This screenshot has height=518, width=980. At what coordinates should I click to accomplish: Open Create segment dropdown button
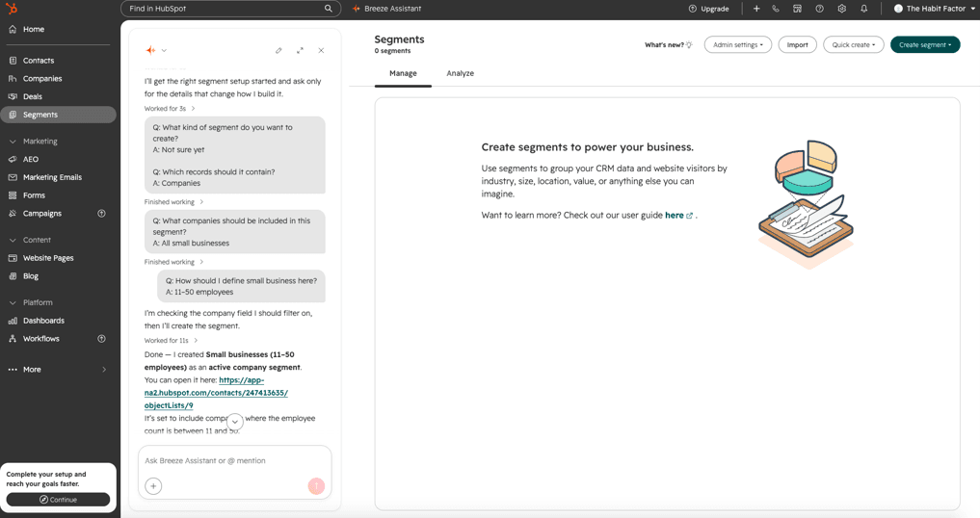pyautogui.click(x=925, y=45)
